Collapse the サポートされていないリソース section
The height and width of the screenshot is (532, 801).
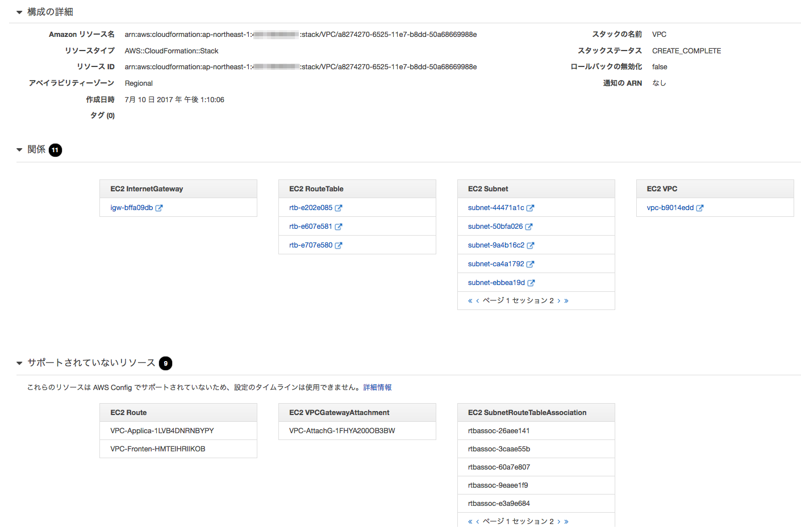[19, 362]
